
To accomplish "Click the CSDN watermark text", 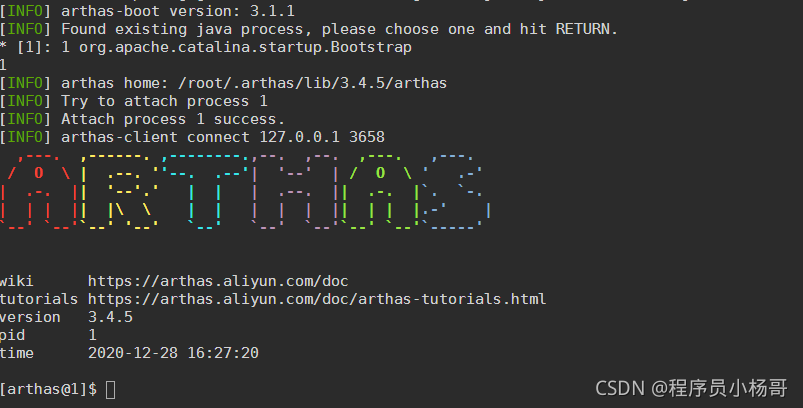I will (x=691, y=388).
